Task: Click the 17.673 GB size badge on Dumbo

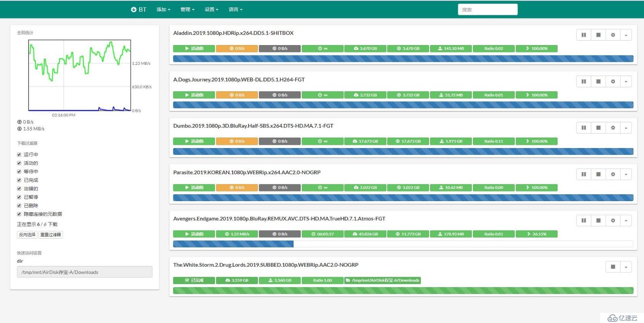Action: point(365,141)
